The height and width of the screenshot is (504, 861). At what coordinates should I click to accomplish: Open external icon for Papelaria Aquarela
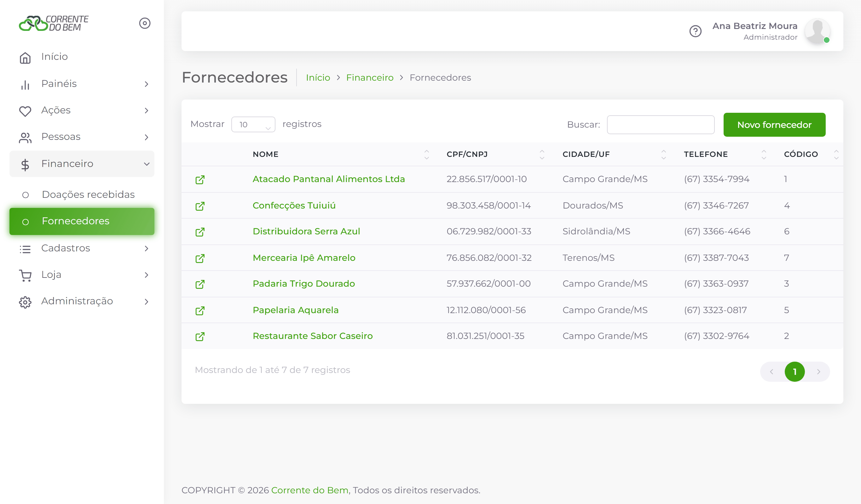[200, 310]
